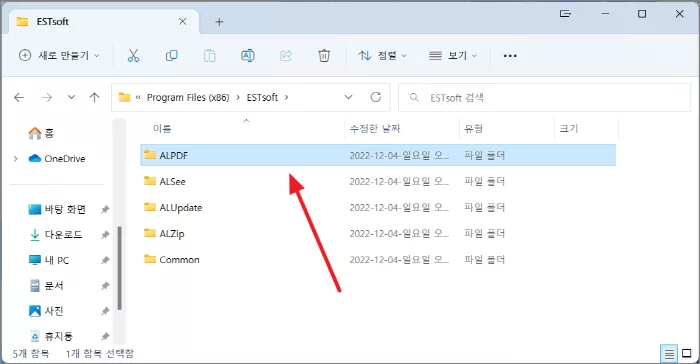
Task: Sort by Date modified (수정한 날짜) header
Action: [375, 129]
